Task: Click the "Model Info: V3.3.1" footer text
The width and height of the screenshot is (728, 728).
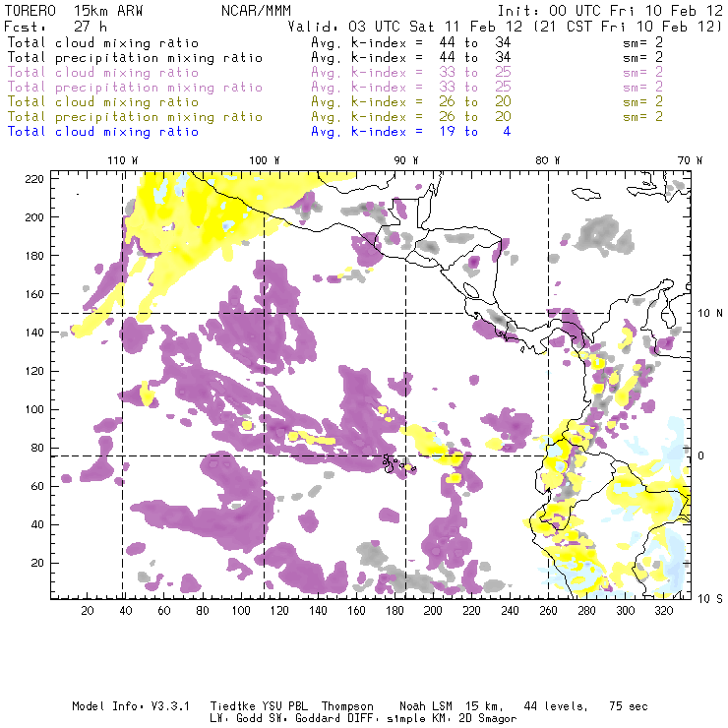Action: (131, 706)
